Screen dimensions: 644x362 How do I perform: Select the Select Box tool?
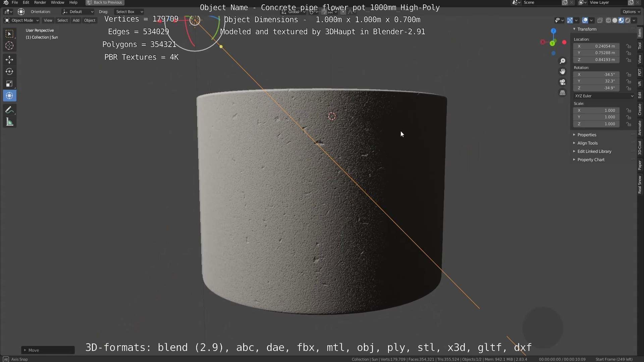9,34
